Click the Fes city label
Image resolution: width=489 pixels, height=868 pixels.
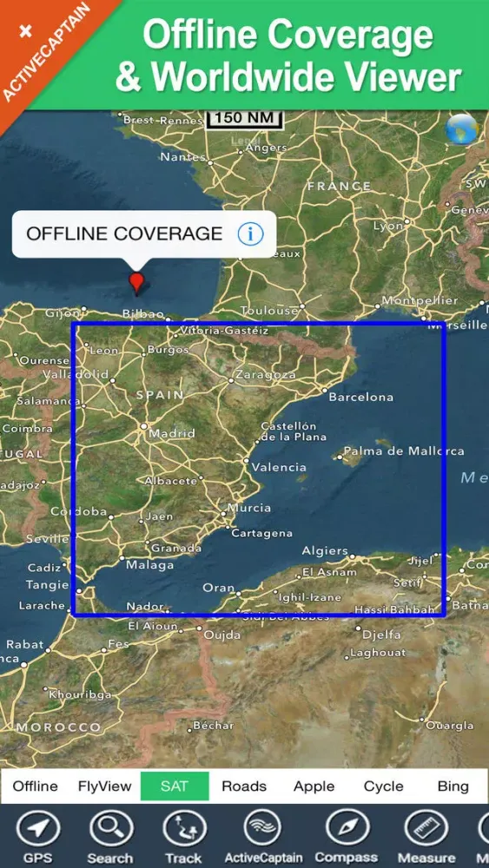[118, 644]
